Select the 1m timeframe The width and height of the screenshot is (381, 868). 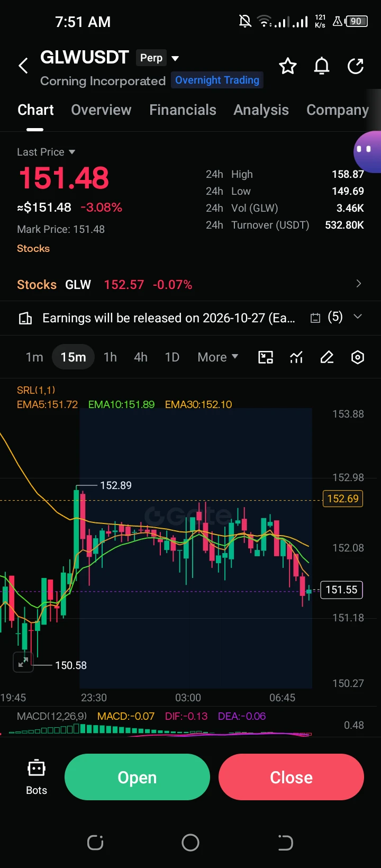(34, 357)
